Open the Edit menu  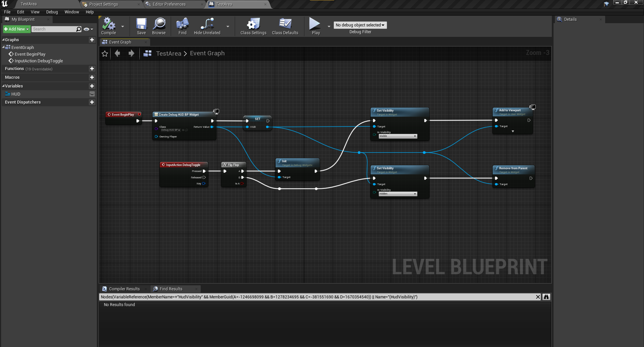click(20, 12)
